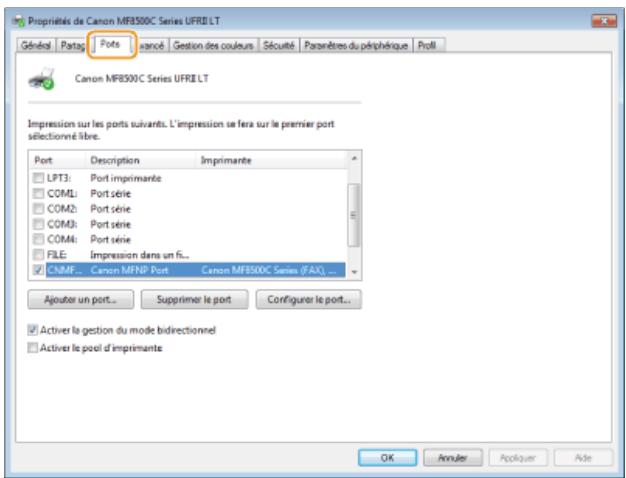Click 'Port série' description of COM2
This screenshot has width=626, height=478.
[111, 209]
